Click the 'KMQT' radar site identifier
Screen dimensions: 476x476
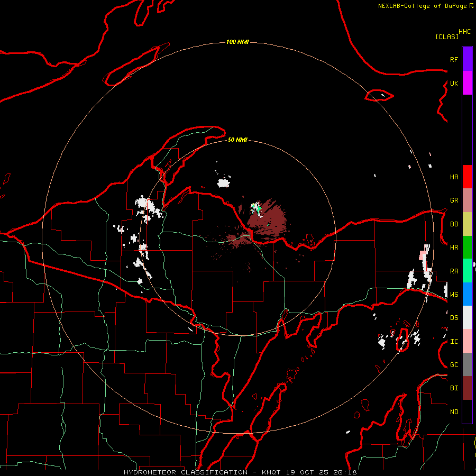pyautogui.click(x=271, y=472)
